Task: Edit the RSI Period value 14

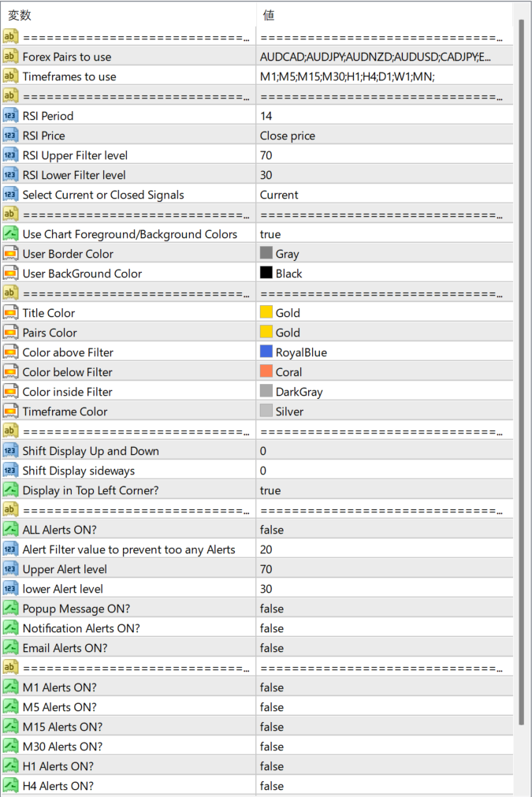Action: (385, 115)
